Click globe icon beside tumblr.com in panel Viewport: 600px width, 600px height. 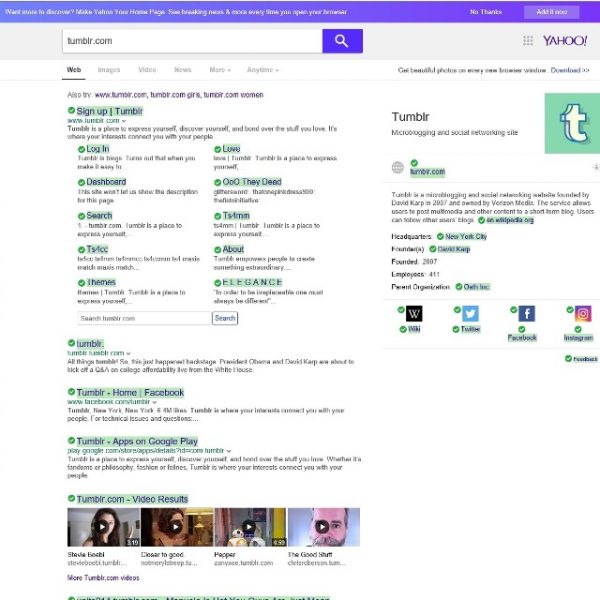pos(398,167)
